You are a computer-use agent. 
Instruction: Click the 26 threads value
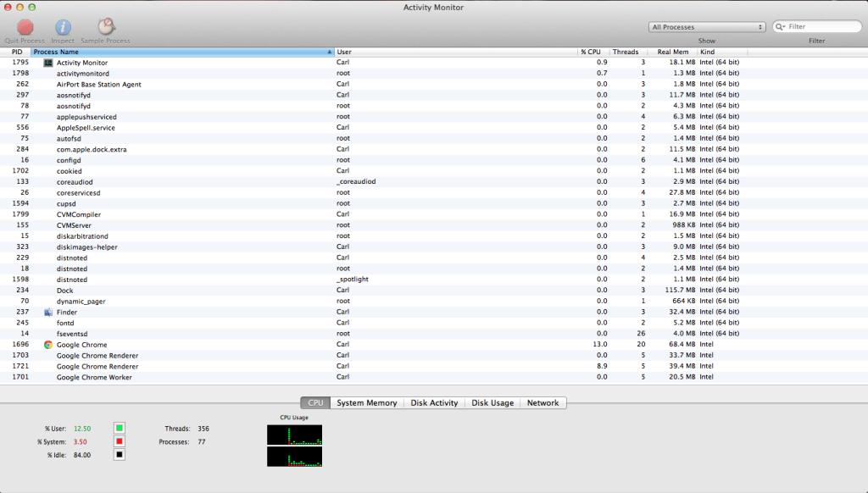pos(641,334)
